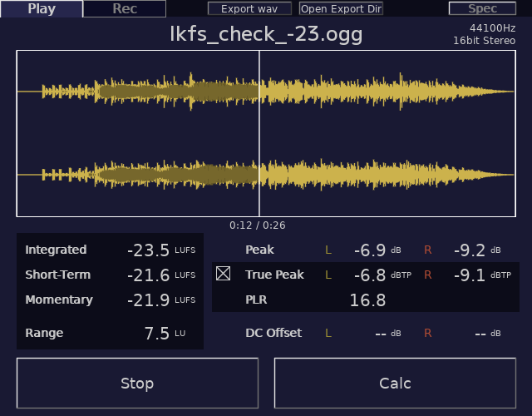
Task: Click the lower channel waveform near its end
Action: pos(490,175)
